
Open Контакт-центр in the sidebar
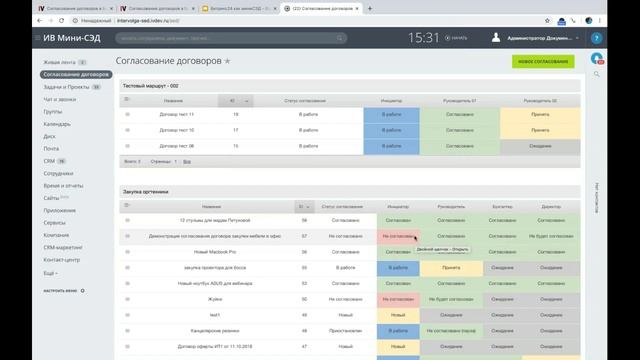click(62, 260)
